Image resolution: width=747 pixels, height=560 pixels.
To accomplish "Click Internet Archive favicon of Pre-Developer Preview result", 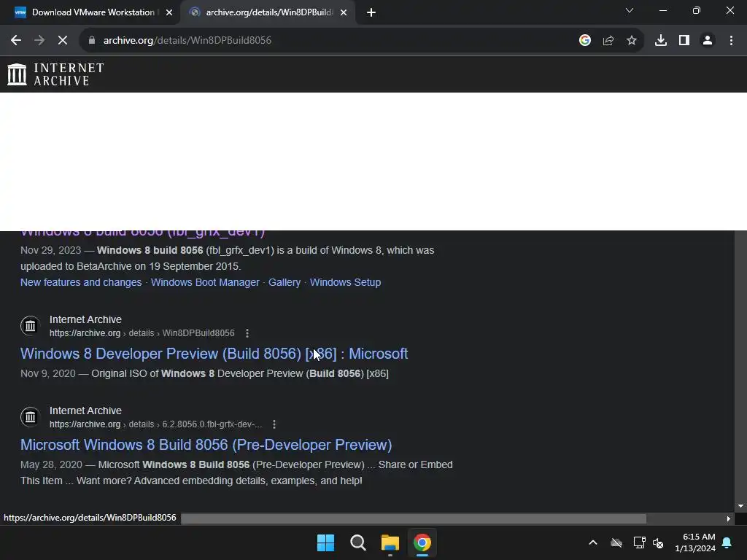I will [30, 416].
